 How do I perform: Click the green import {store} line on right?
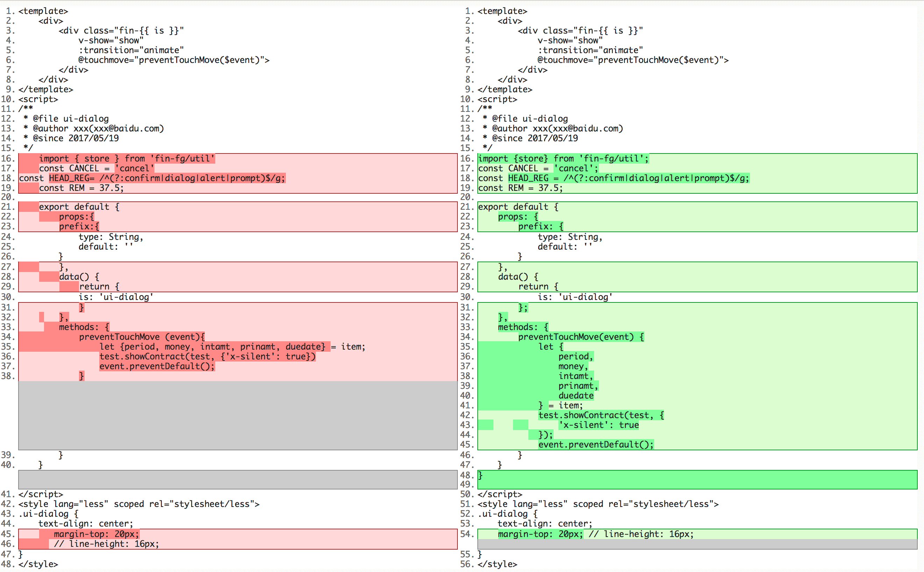[x=563, y=158]
